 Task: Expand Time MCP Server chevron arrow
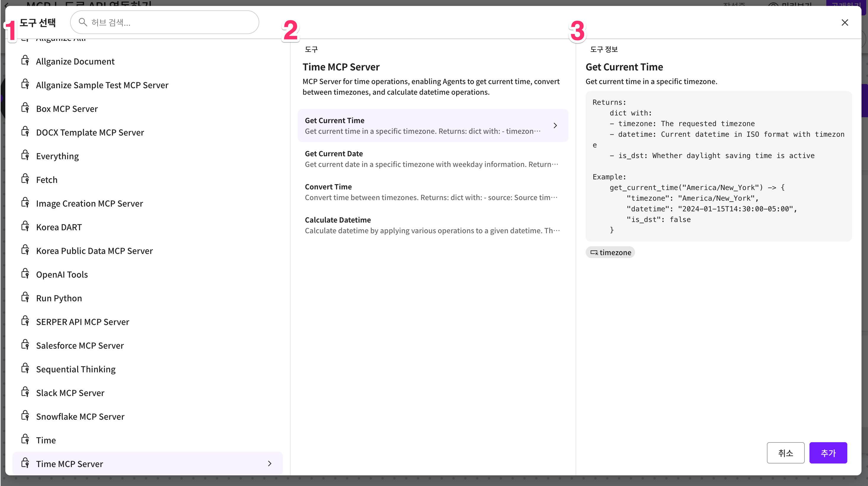pos(270,464)
